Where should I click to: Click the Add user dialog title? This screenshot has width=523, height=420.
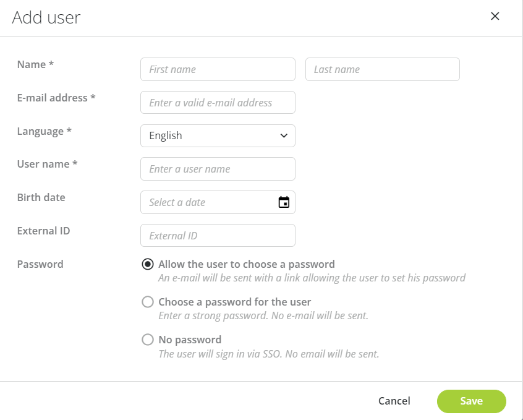46,17
